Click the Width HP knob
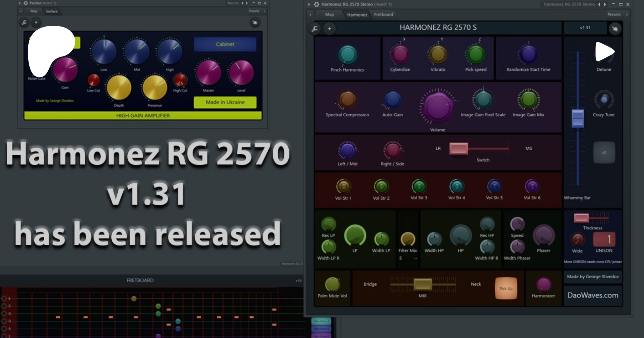Viewport: 644px width, 338px height. (x=434, y=239)
